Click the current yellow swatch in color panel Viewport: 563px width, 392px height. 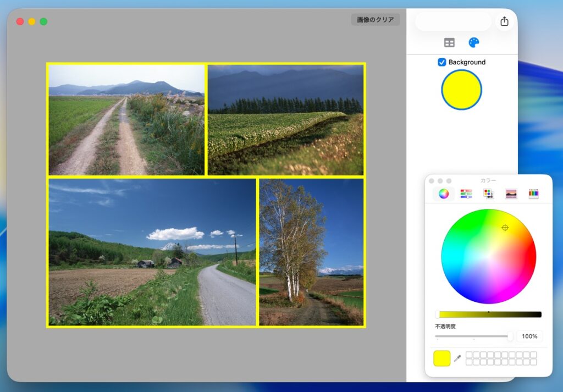[x=442, y=358]
